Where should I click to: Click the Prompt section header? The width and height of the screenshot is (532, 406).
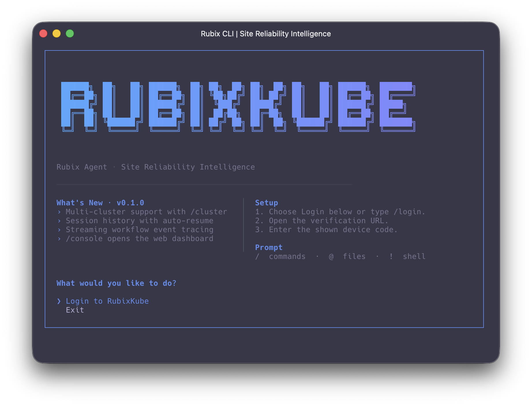269,247
